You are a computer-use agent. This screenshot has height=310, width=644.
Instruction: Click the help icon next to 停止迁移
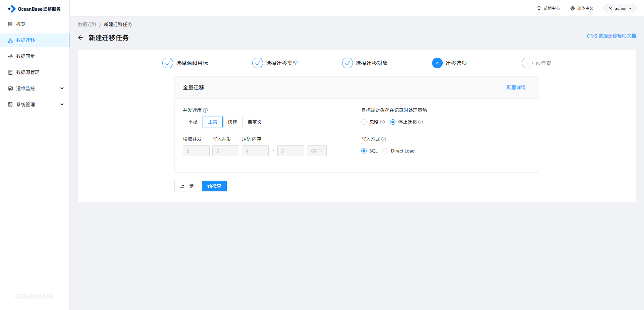click(x=421, y=122)
